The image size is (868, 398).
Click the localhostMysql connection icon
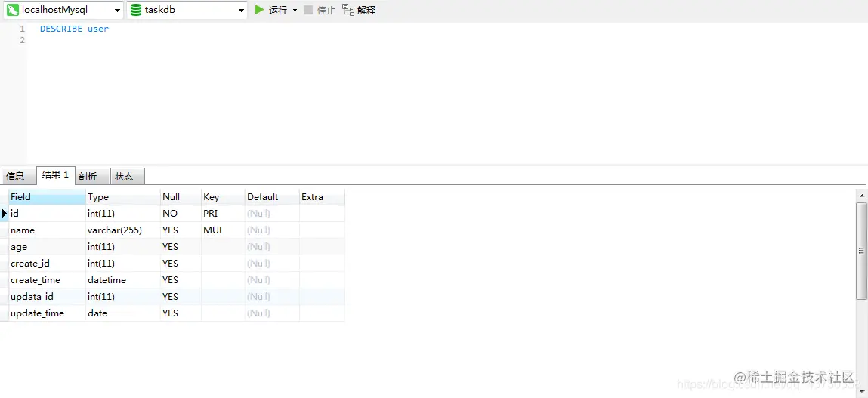point(12,9)
